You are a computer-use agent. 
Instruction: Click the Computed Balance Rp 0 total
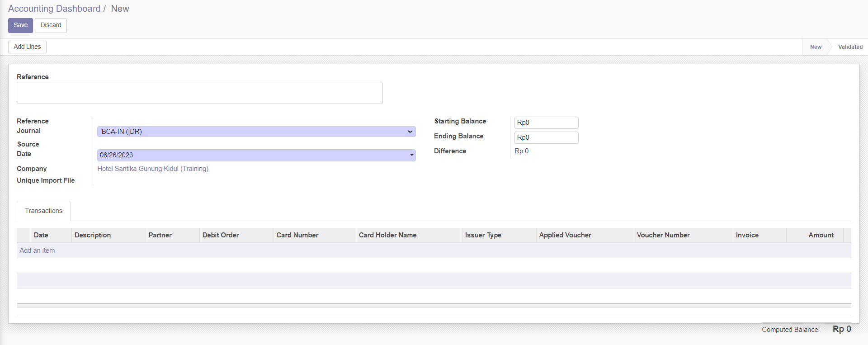[x=842, y=329]
